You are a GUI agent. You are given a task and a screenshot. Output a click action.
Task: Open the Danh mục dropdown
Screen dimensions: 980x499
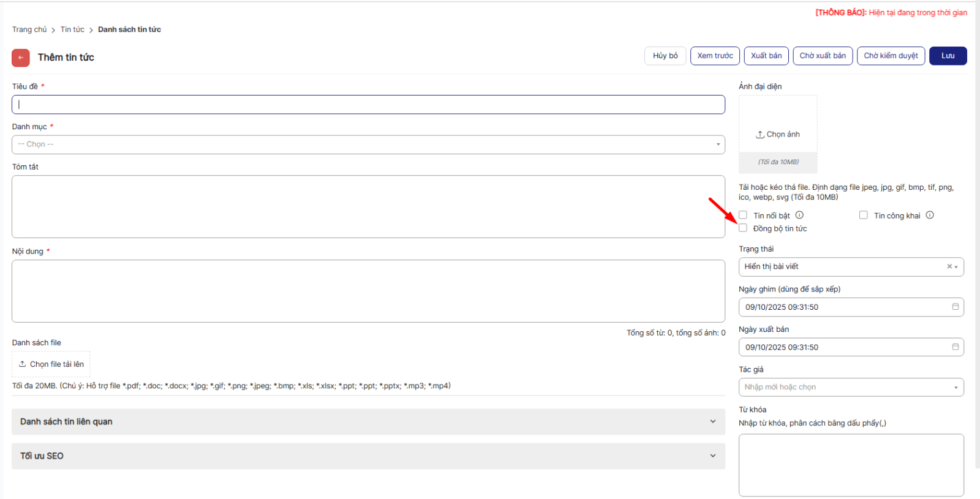click(x=368, y=144)
